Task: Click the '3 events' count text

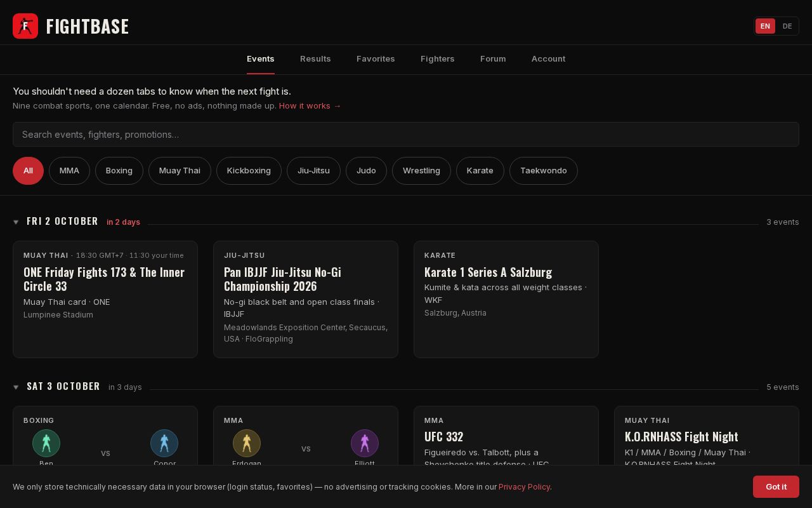Action: [x=783, y=222]
